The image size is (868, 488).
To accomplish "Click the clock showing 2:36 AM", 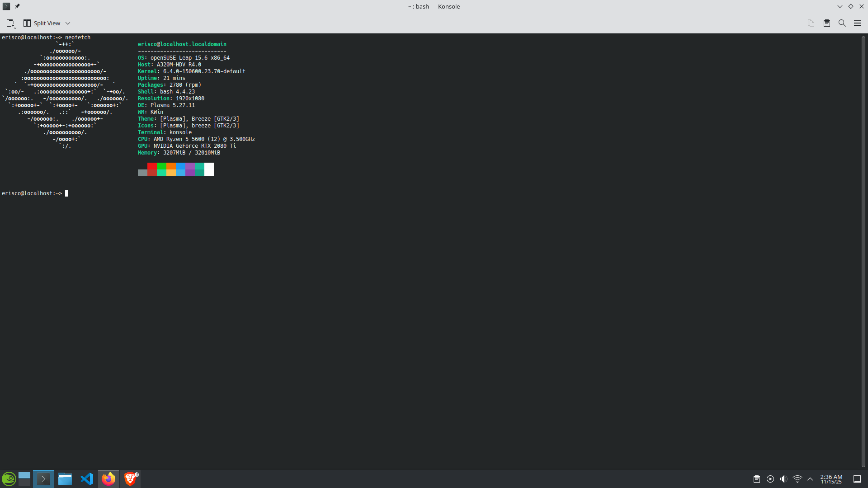I will [831, 479].
